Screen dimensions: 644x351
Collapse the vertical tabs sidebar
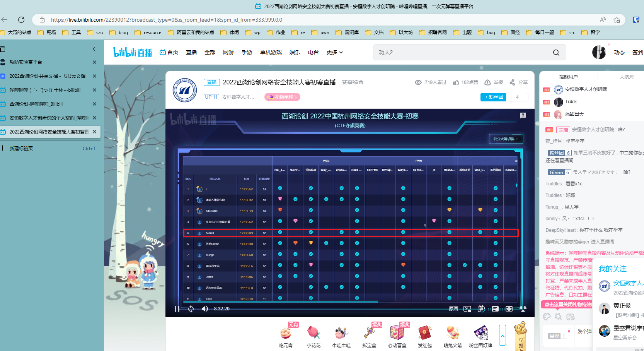coord(94,49)
